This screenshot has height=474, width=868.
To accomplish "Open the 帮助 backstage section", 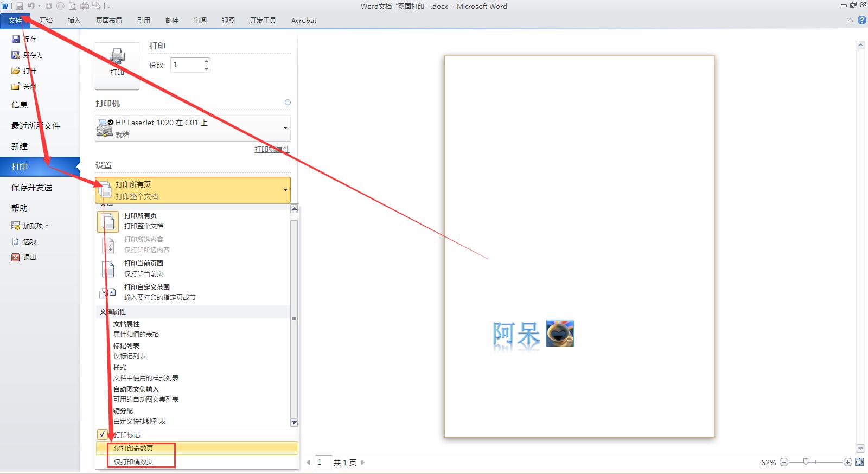I will point(20,208).
